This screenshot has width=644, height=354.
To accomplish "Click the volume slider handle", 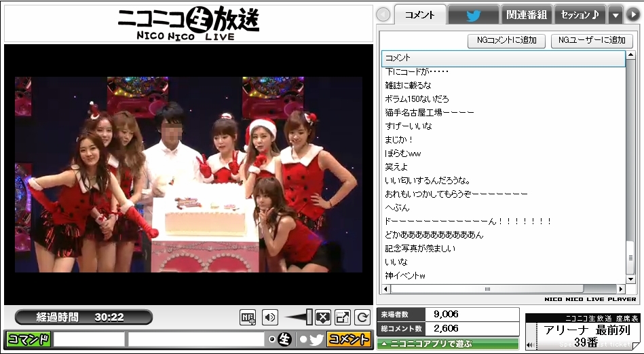I will coord(309,317).
